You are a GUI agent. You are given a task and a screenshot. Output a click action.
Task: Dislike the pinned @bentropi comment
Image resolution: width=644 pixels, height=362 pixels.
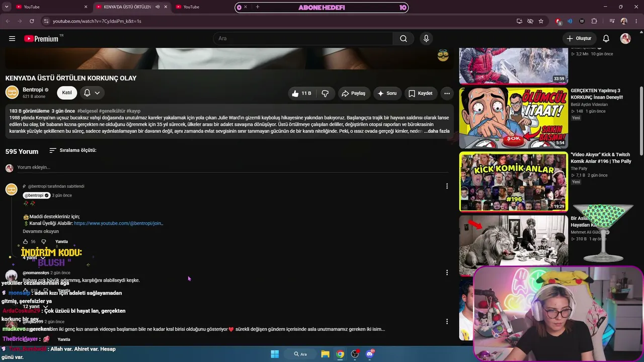(44, 242)
